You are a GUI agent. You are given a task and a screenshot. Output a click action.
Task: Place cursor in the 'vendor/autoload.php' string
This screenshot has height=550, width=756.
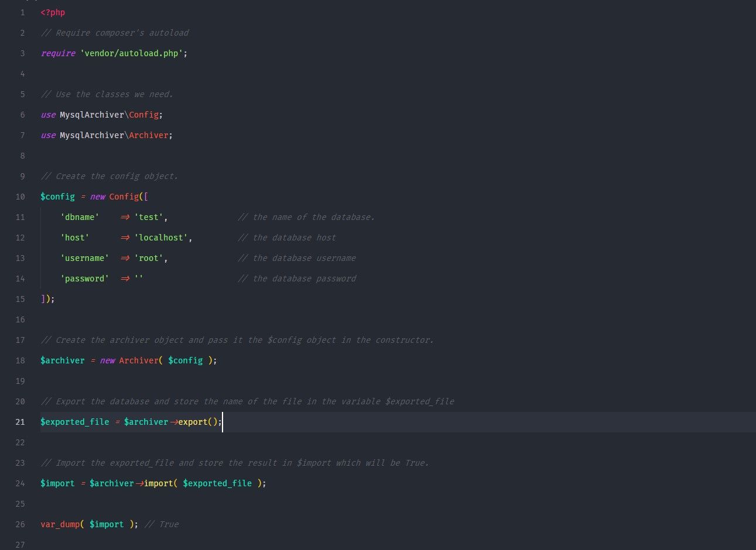tap(132, 53)
